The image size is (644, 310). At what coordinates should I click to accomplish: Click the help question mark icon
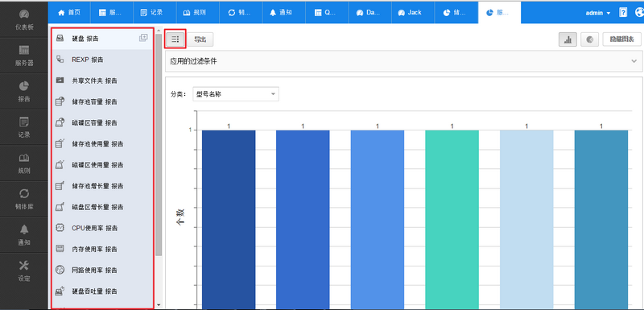pyautogui.click(x=623, y=13)
